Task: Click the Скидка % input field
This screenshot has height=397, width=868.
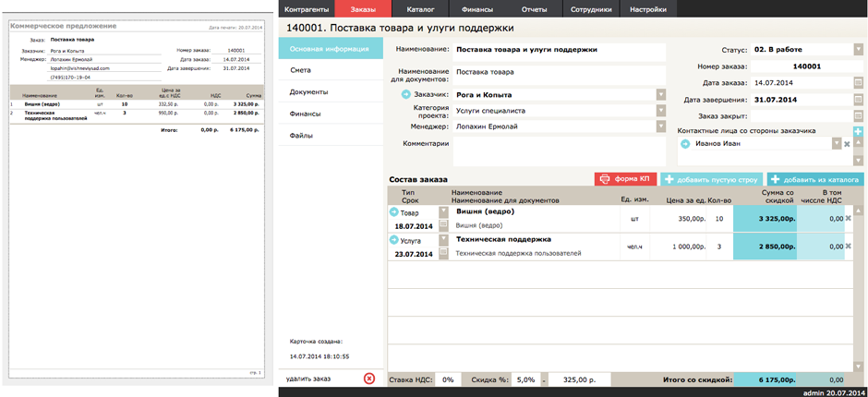Action: [x=524, y=379]
